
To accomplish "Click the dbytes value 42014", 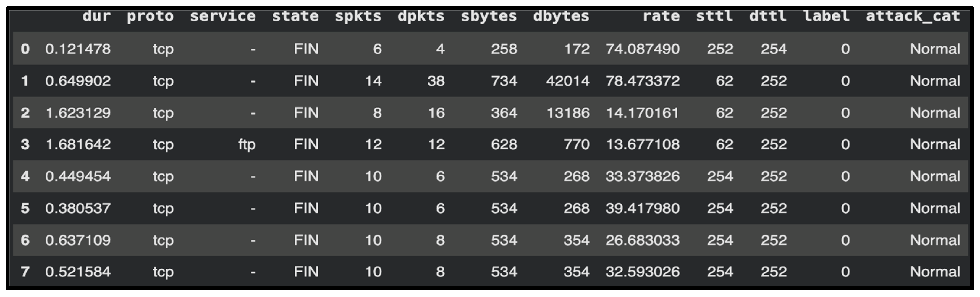I will pyautogui.click(x=567, y=81).
